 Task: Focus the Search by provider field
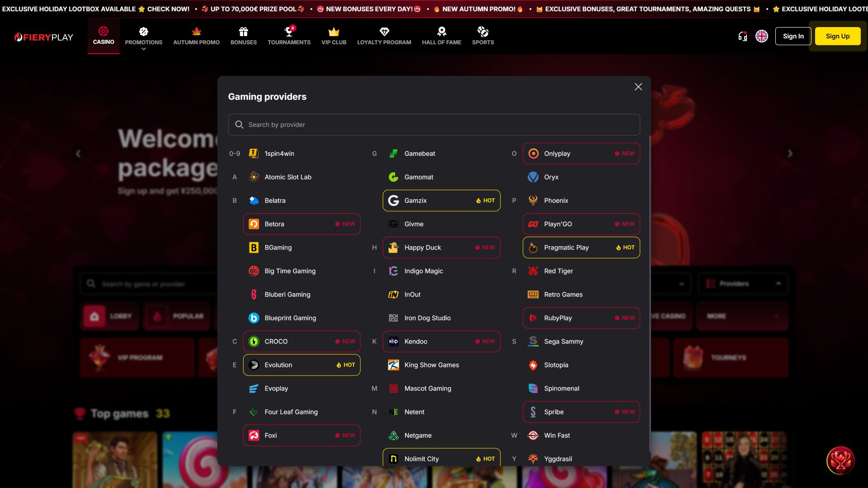[x=434, y=125]
